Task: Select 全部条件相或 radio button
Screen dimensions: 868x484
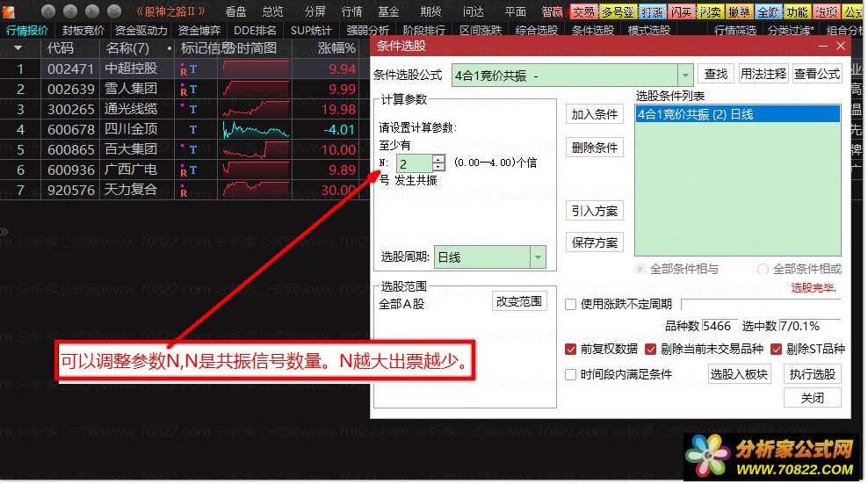Action: click(763, 269)
